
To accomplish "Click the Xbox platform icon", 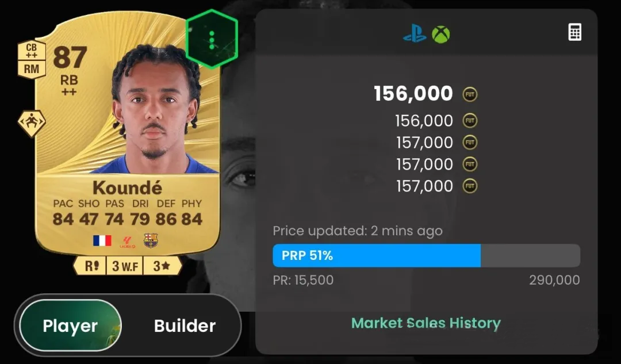I will click(x=440, y=34).
